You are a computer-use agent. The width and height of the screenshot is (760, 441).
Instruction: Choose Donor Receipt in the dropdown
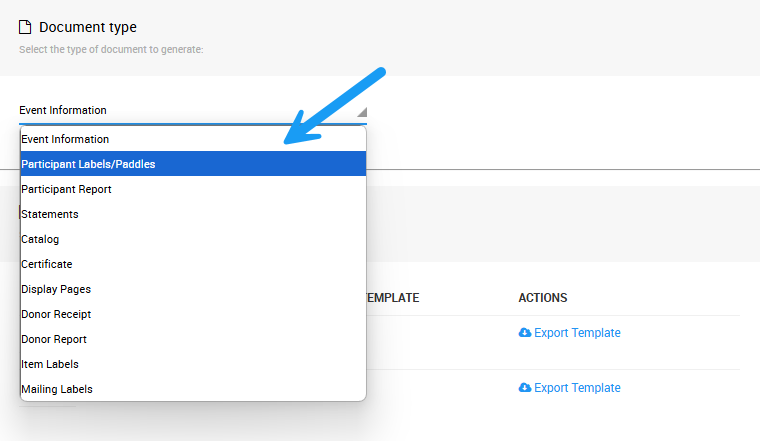click(56, 314)
